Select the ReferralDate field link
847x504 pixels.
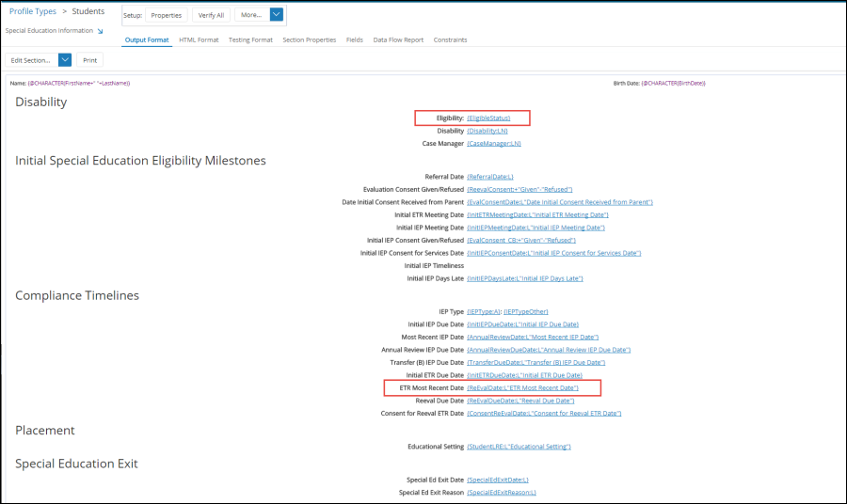point(490,176)
